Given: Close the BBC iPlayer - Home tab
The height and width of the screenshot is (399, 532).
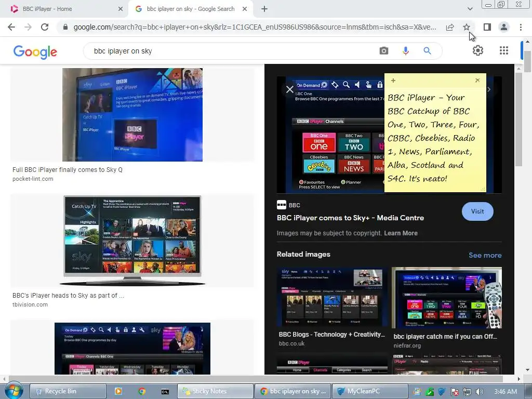Looking at the screenshot, I should coord(121,9).
